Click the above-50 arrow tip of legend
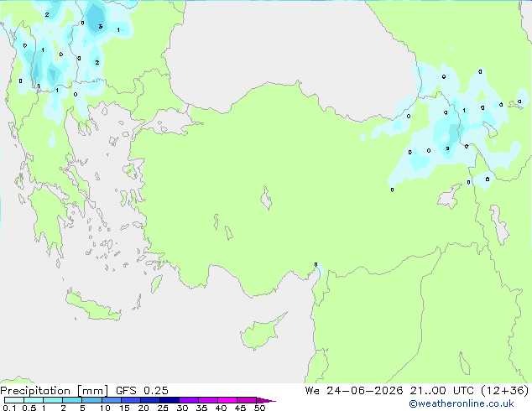Image resolution: width=532 pixels, height=411 pixels. pos(266,400)
